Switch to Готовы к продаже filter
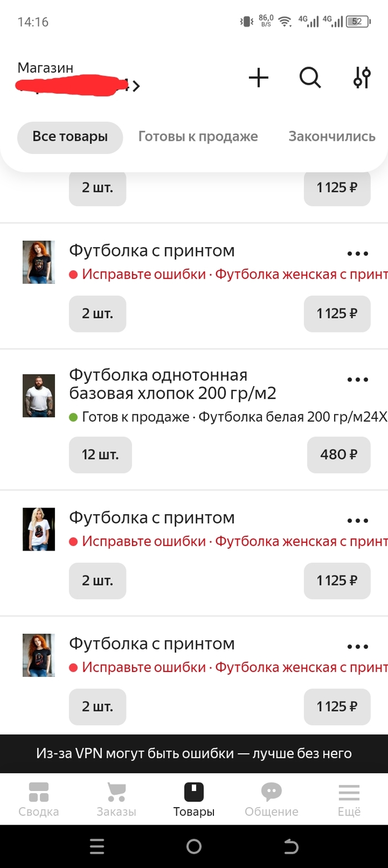The height and width of the screenshot is (868, 388). coord(198,137)
